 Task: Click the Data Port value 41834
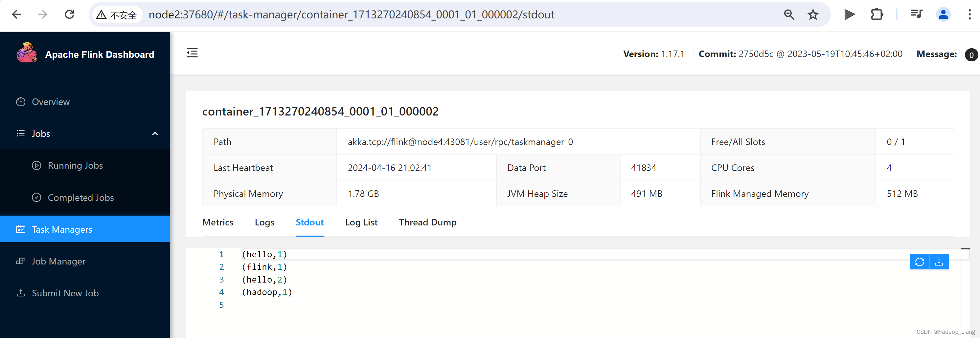point(643,168)
